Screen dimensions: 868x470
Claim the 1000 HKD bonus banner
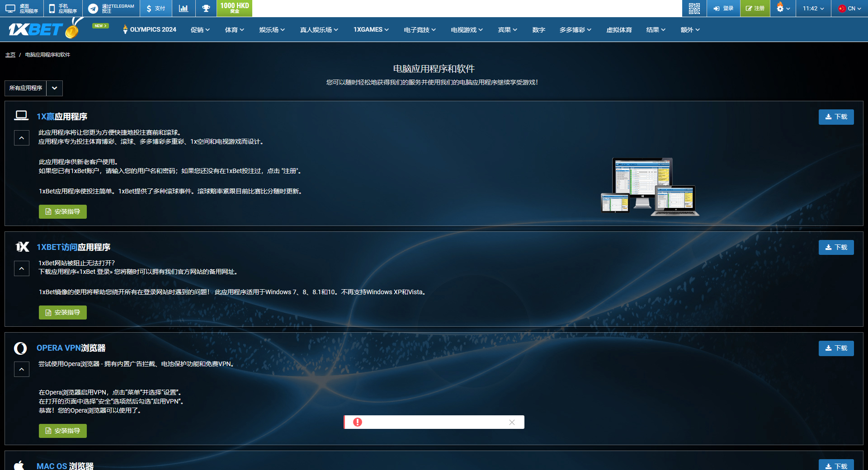click(234, 8)
